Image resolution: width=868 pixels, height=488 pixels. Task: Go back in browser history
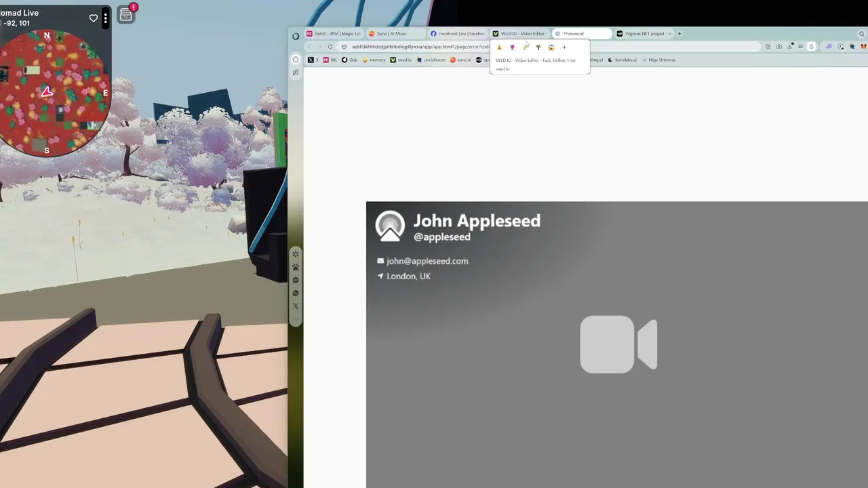(x=309, y=47)
